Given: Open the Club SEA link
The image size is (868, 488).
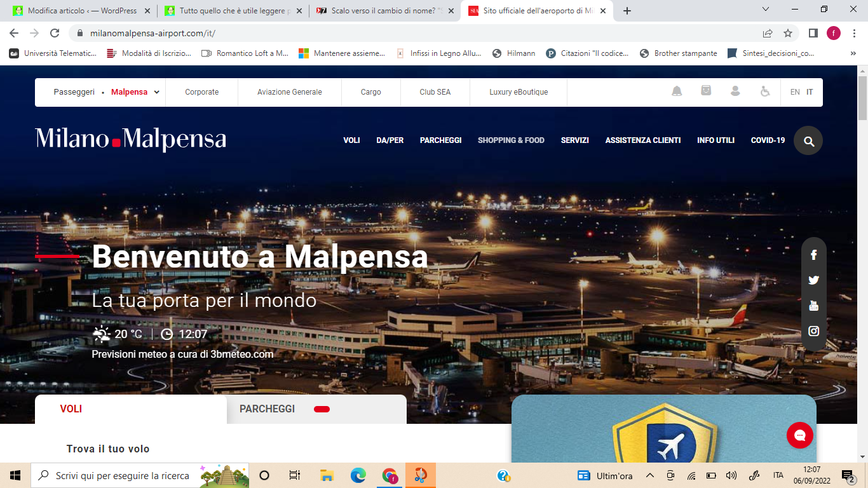Looking at the screenshot, I should click(x=435, y=92).
